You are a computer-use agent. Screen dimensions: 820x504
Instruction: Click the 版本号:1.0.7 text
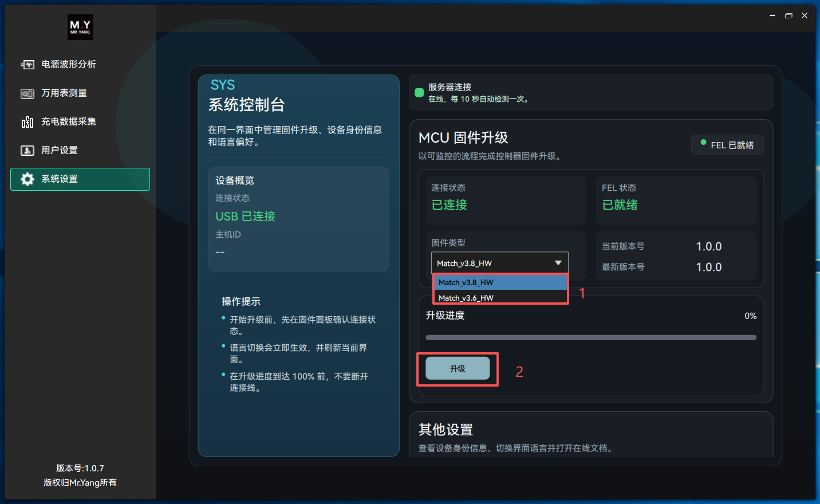80,468
